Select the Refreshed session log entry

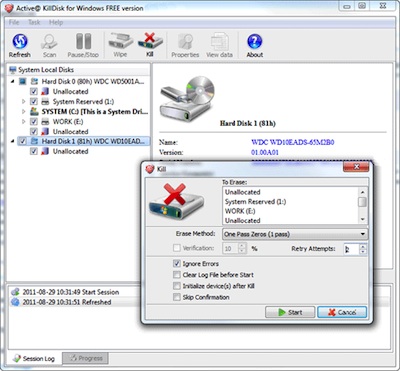coord(67,302)
